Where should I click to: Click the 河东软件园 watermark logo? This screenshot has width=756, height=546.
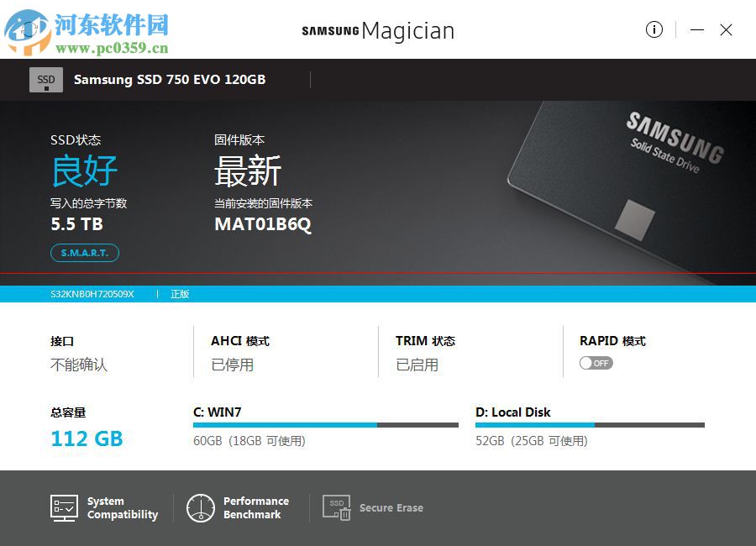click(x=87, y=33)
